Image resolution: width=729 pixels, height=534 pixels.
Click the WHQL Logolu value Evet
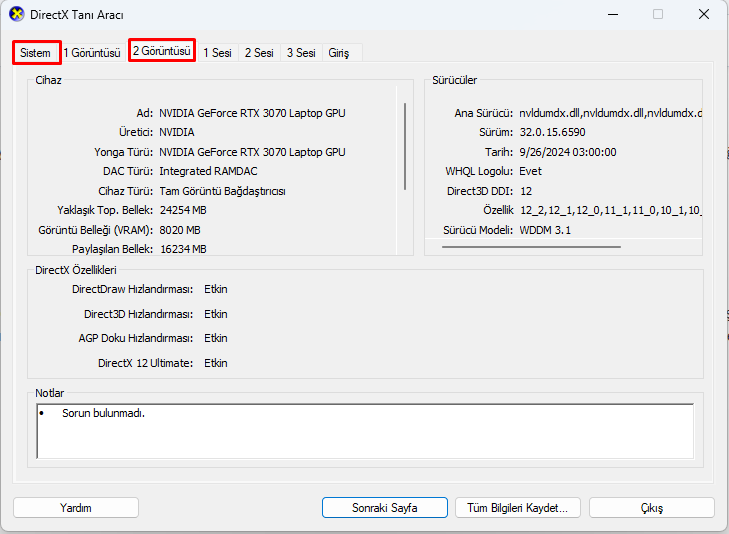coord(530,171)
